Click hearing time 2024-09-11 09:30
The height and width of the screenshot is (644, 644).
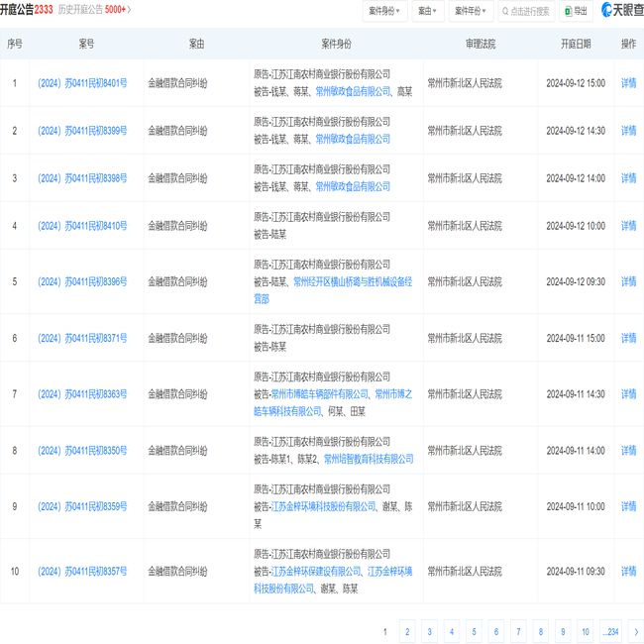tap(576, 572)
